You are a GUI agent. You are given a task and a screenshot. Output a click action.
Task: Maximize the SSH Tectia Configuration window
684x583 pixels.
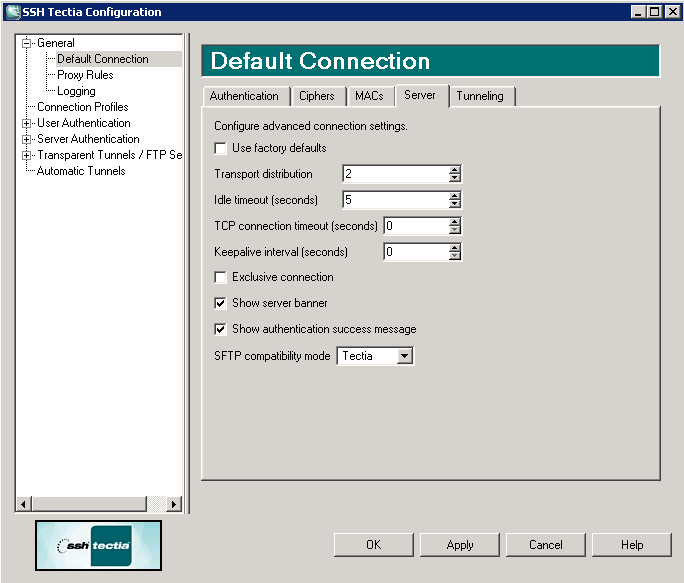pos(654,12)
